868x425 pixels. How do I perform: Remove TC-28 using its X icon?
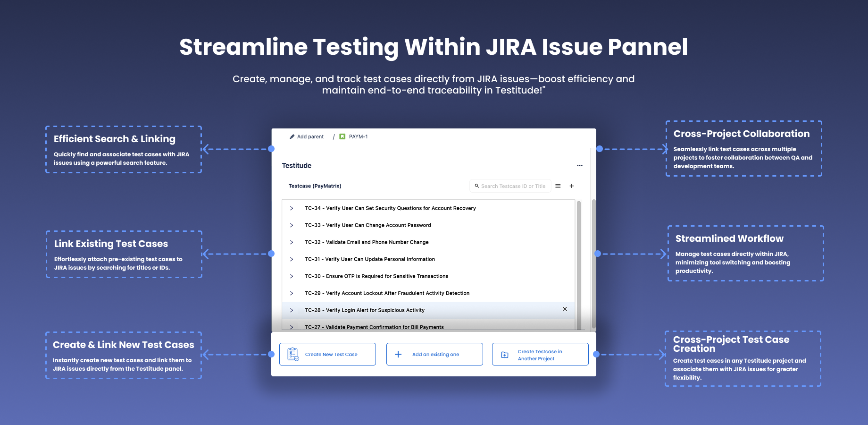[565, 309]
